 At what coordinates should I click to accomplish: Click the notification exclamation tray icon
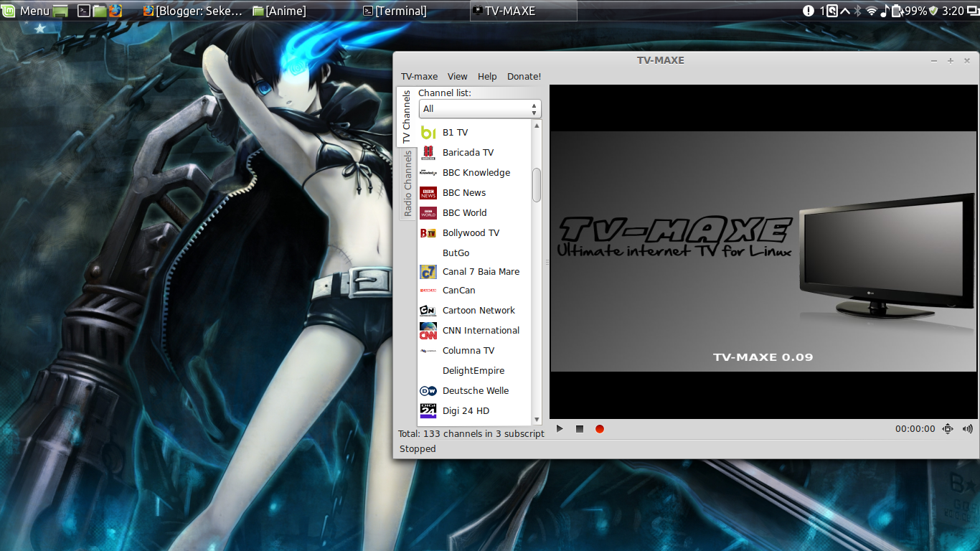pos(809,11)
